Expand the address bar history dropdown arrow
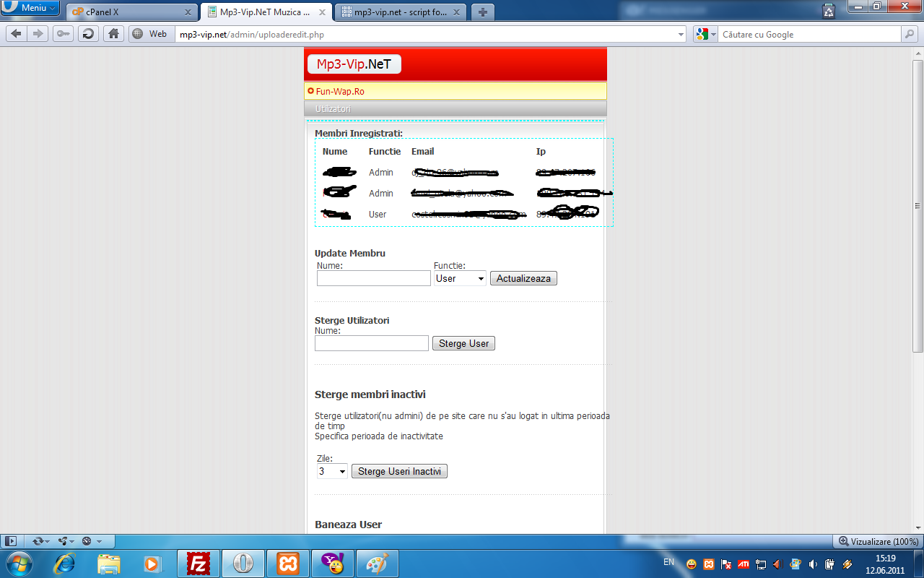 tap(681, 34)
